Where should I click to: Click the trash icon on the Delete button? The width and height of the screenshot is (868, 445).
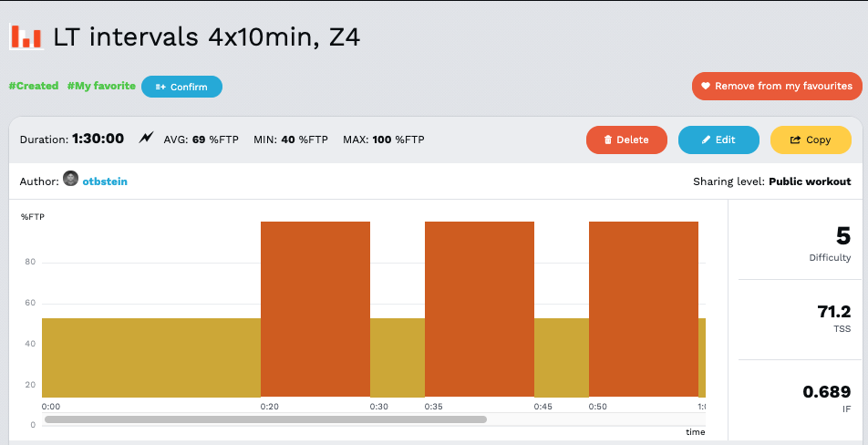[x=608, y=140]
